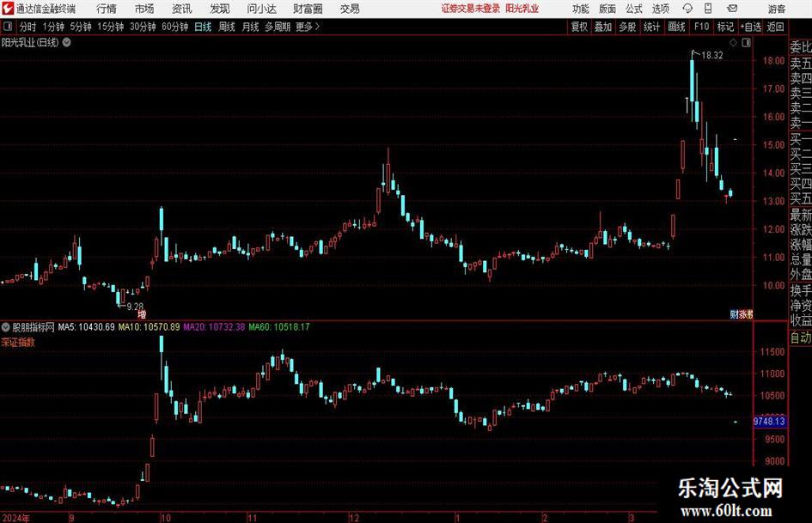The width and height of the screenshot is (812, 523).
Task: Click the 9.28 low price label
Action: (135, 307)
